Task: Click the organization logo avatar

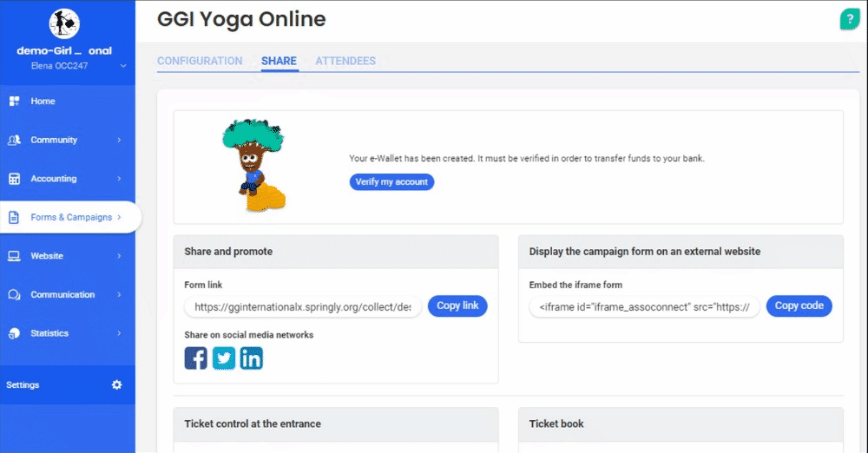Action: point(64,23)
